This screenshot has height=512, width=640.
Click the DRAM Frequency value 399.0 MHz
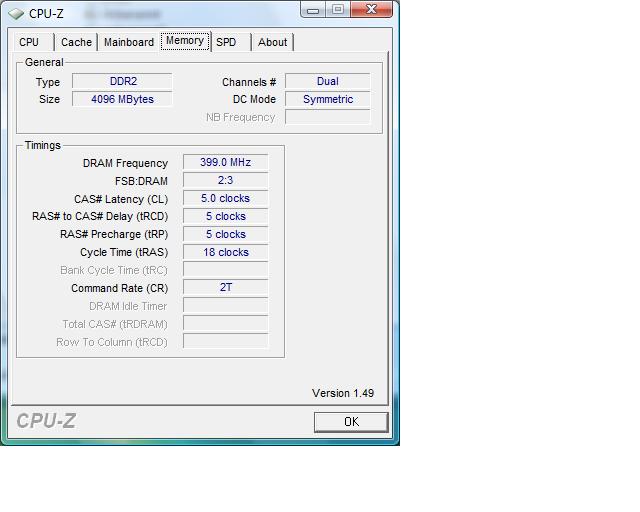pyautogui.click(x=226, y=162)
